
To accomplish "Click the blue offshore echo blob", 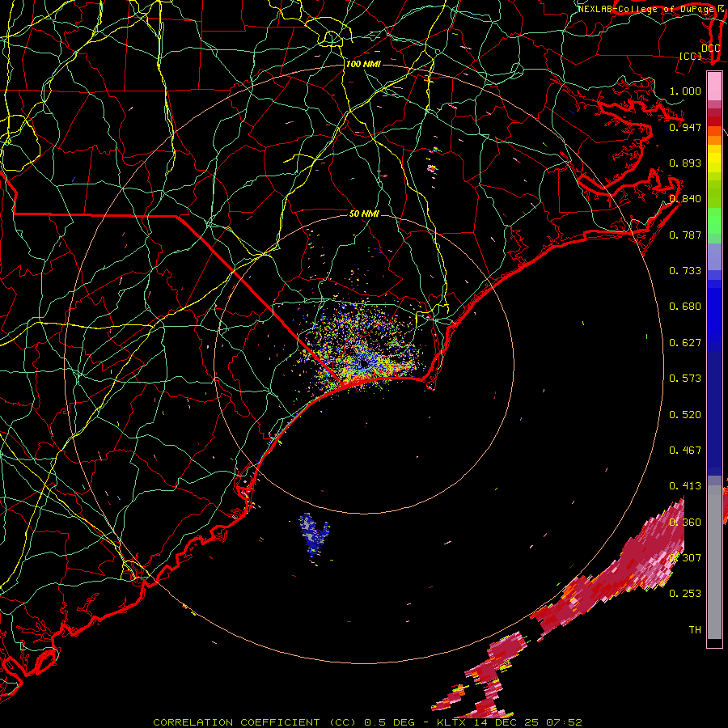I will [315, 534].
